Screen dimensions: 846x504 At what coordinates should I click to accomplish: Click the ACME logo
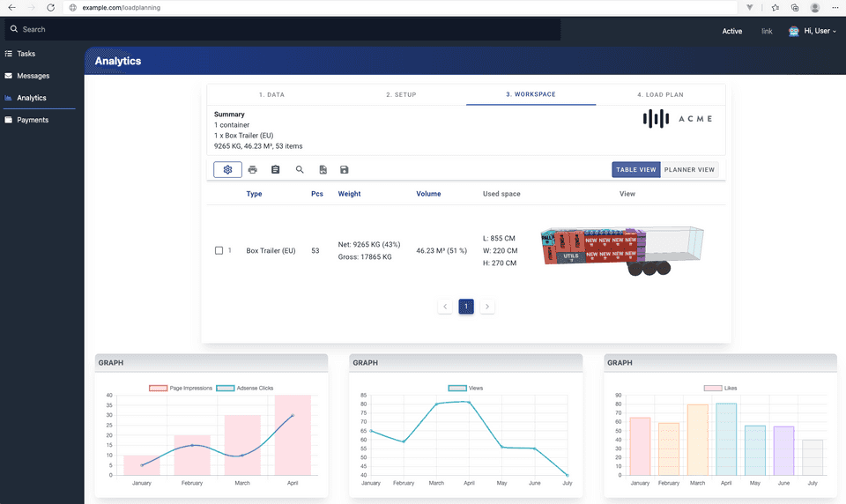(x=678, y=119)
